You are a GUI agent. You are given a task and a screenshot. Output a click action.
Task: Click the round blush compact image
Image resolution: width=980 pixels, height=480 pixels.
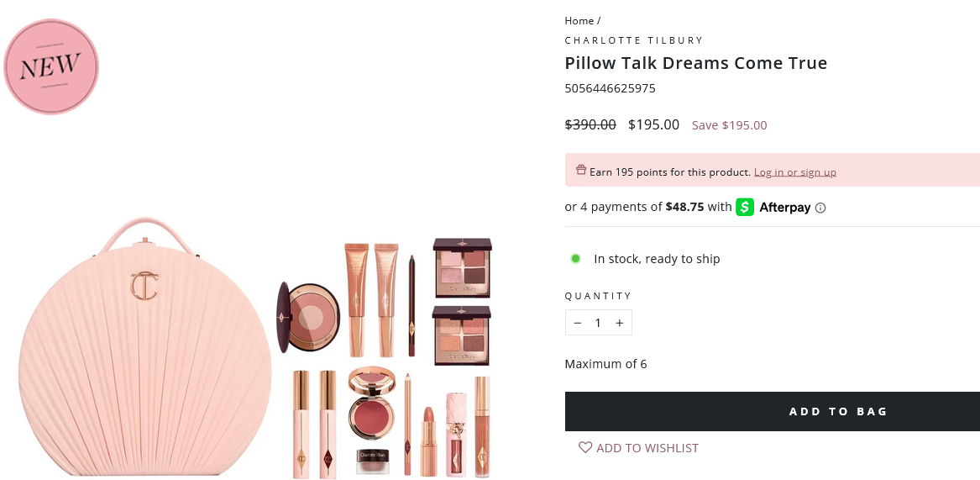(308, 317)
